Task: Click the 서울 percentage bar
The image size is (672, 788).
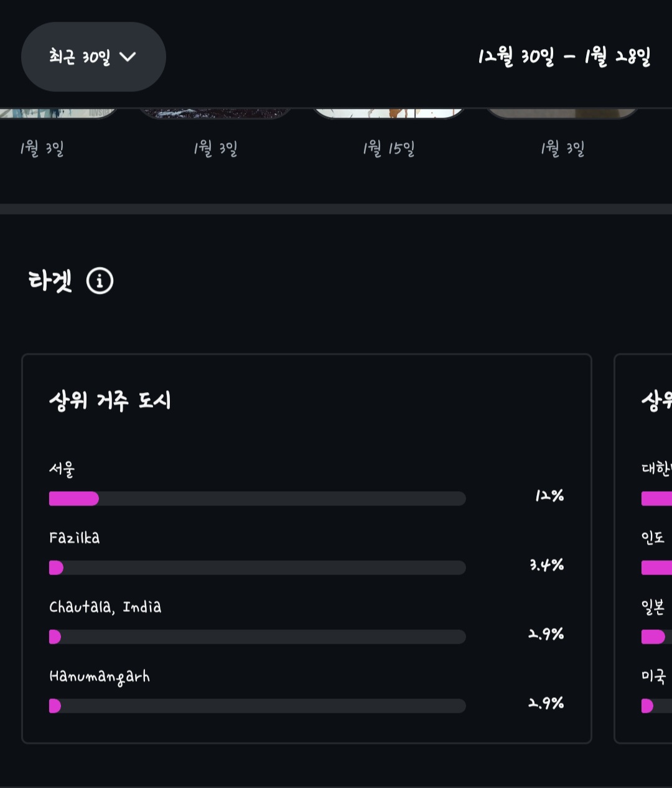Action: (x=257, y=499)
